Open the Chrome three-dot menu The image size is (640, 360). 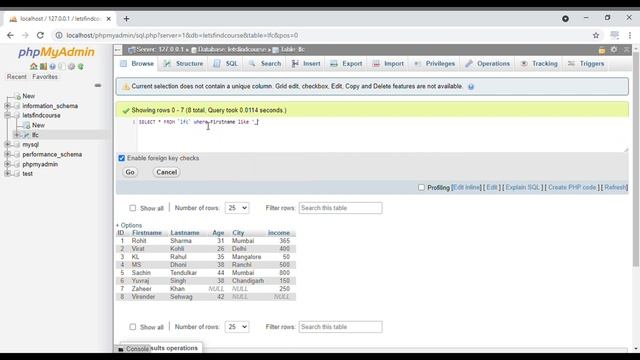630,36
